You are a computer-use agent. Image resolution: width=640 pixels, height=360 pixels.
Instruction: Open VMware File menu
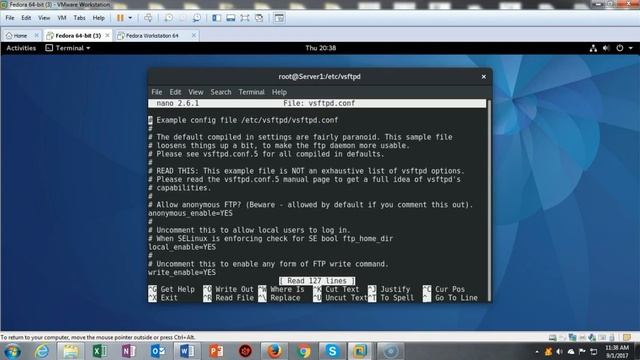point(10,18)
